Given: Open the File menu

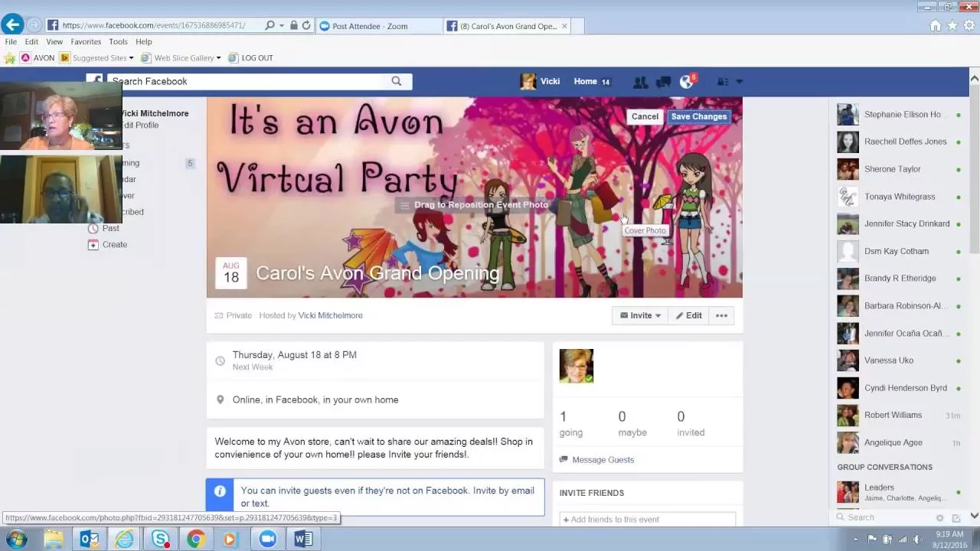Looking at the screenshot, I should (x=11, y=42).
